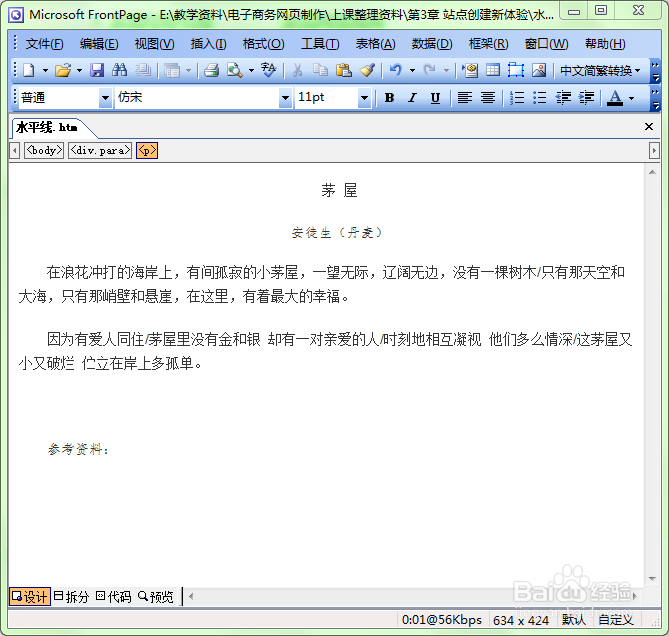Viewport: 669px width, 636px height.
Task: Click the Insert Layer icon
Action: tap(516, 70)
